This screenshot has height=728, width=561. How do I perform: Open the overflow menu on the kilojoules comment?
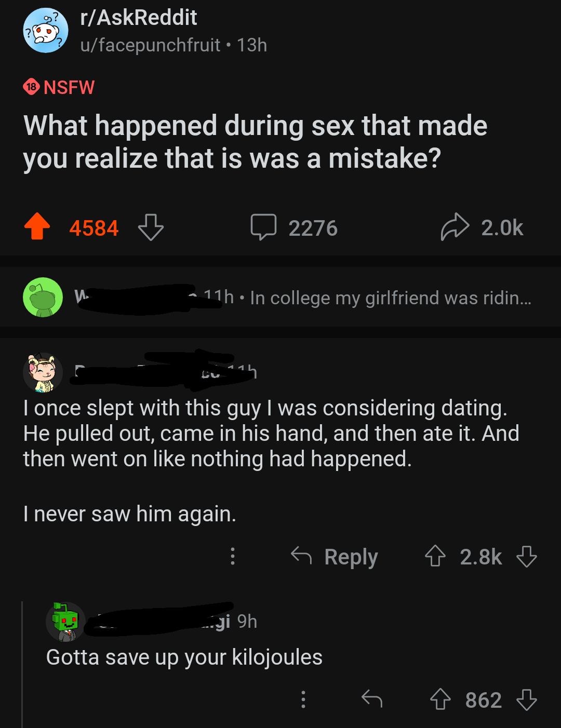click(x=303, y=699)
